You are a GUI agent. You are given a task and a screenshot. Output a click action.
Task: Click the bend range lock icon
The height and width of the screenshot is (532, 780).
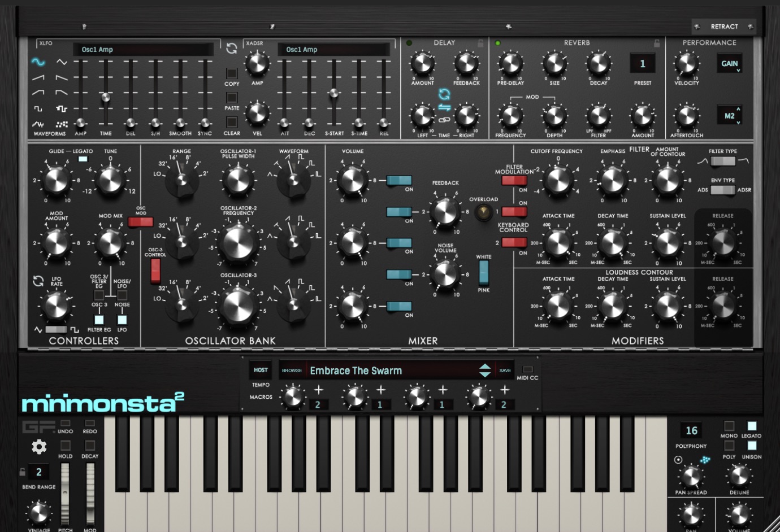pos(23,472)
